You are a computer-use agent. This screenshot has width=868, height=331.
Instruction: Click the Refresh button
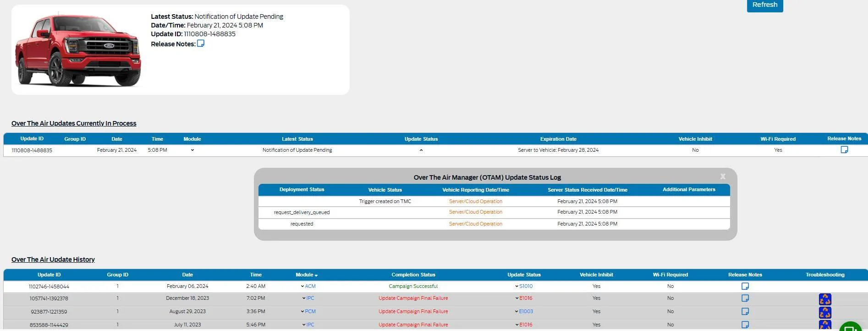[x=765, y=5]
